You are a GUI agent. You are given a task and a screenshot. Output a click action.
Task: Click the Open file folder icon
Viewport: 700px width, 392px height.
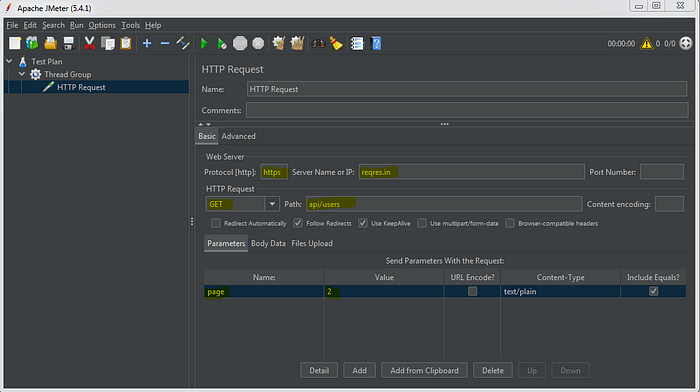pyautogui.click(x=50, y=43)
